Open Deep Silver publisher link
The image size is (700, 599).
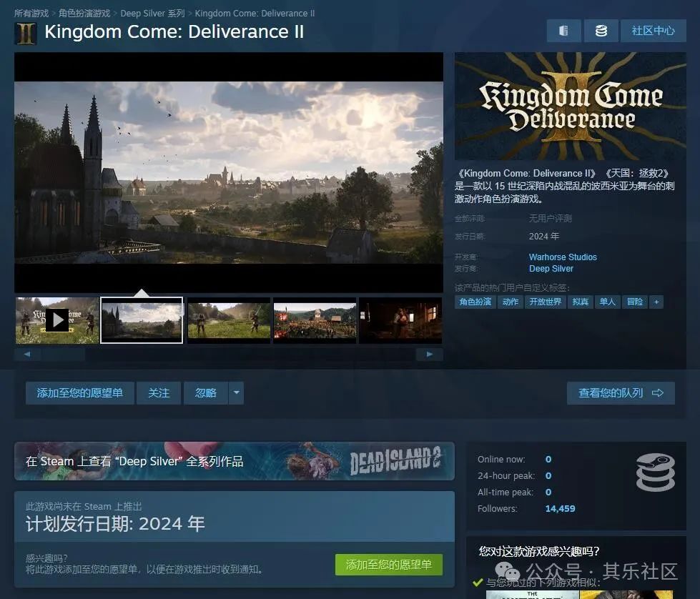pyautogui.click(x=551, y=269)
